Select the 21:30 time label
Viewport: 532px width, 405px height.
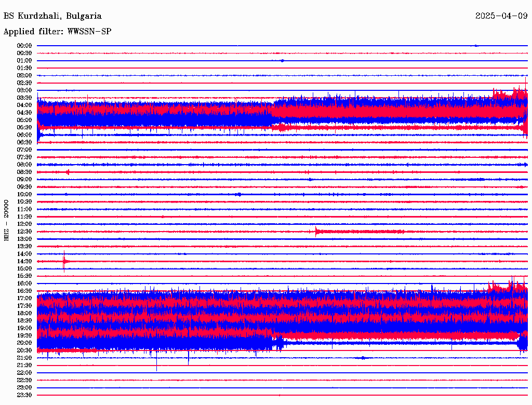tap(24, 365)
